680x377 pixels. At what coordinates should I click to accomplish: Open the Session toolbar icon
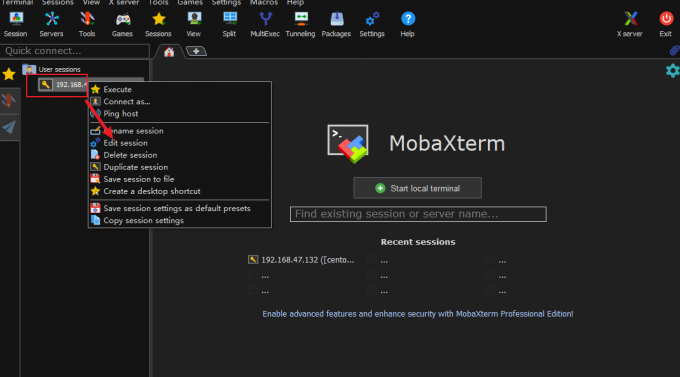coord(16,24)
